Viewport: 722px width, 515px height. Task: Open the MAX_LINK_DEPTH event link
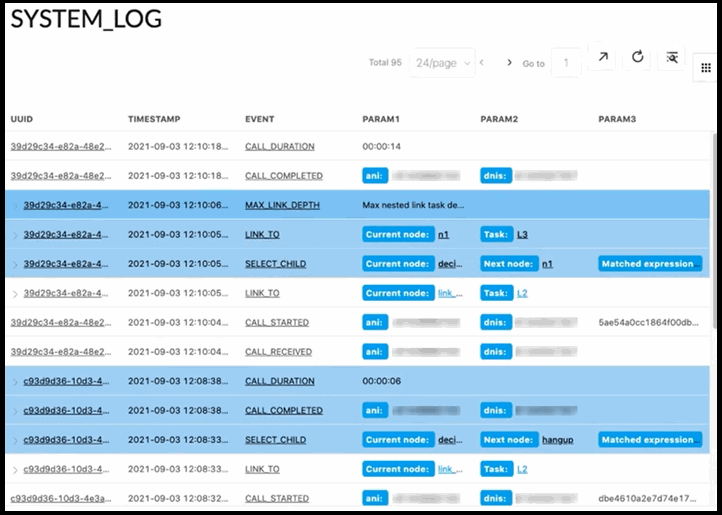click(x=282, y=205)
